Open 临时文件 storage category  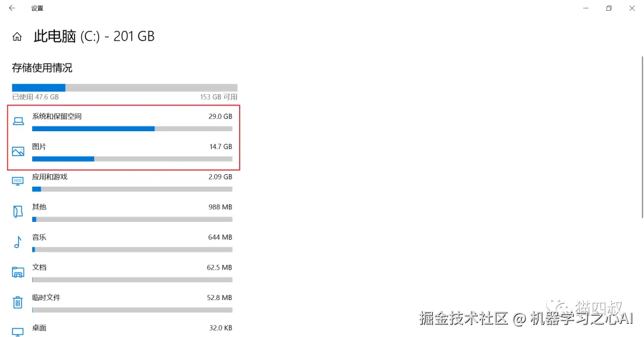point(46,298)
